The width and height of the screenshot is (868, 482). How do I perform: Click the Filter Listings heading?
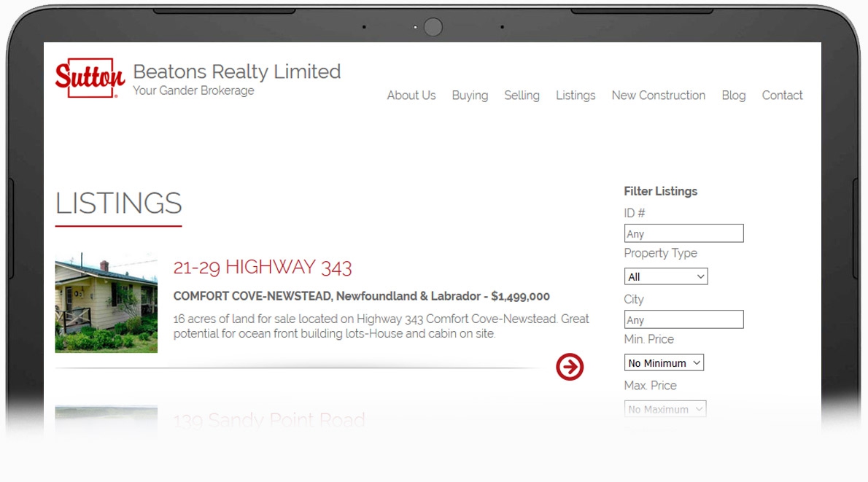point(660,192)
